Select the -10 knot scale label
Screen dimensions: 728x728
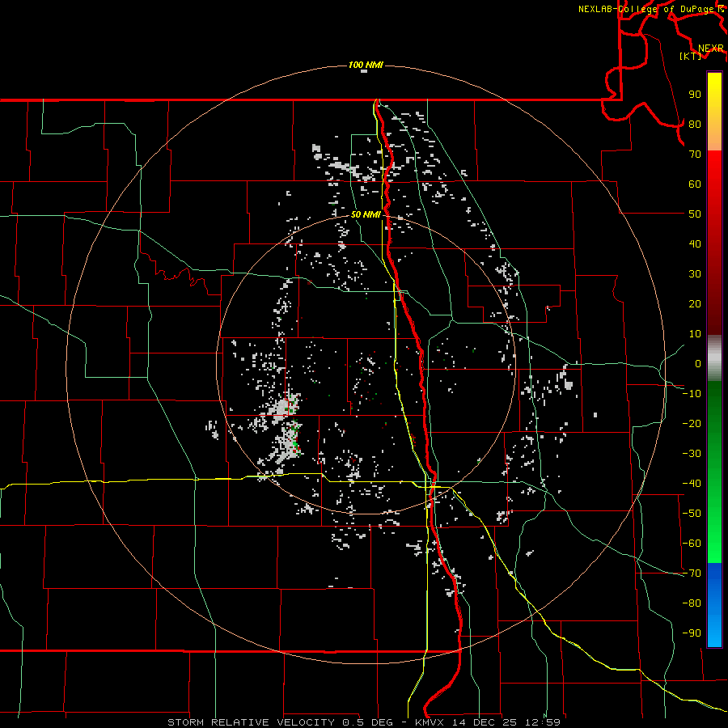click(x=692, y=394)
